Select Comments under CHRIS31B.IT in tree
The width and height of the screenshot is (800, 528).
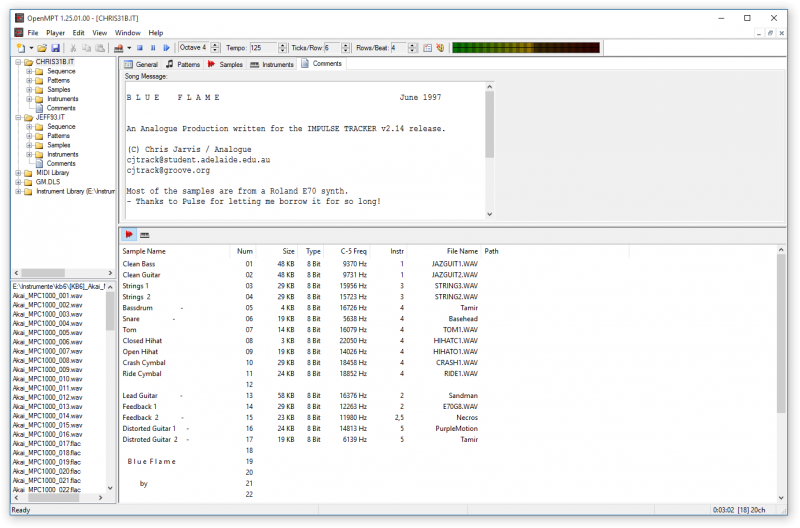[x=61, y=108]
